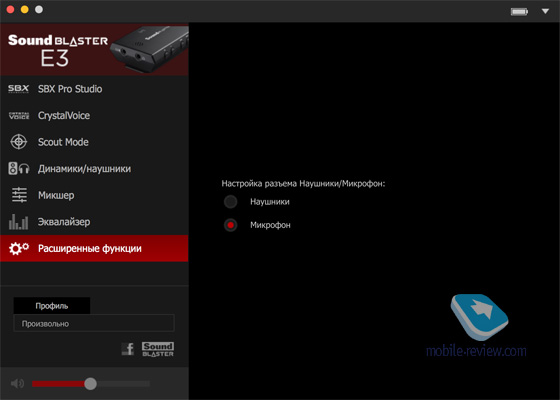Switch to Scout Mode section
Screen dimensions: 560x400
click(94, 142)
